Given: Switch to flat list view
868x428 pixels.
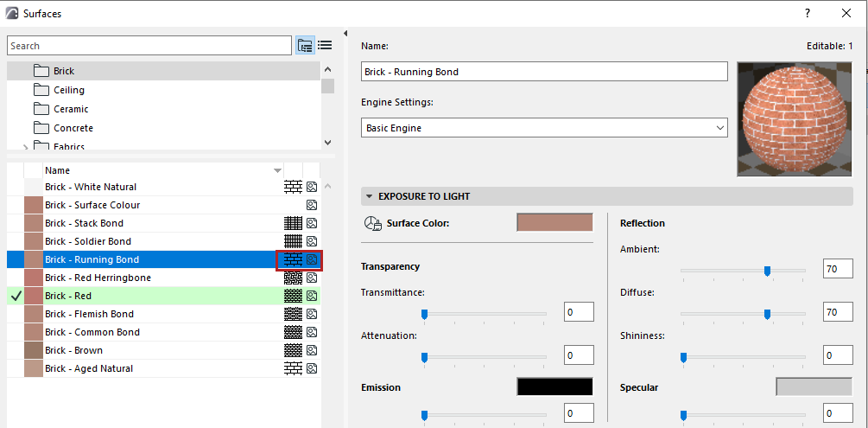Looking at the screenshot, I should coord(325,46).
